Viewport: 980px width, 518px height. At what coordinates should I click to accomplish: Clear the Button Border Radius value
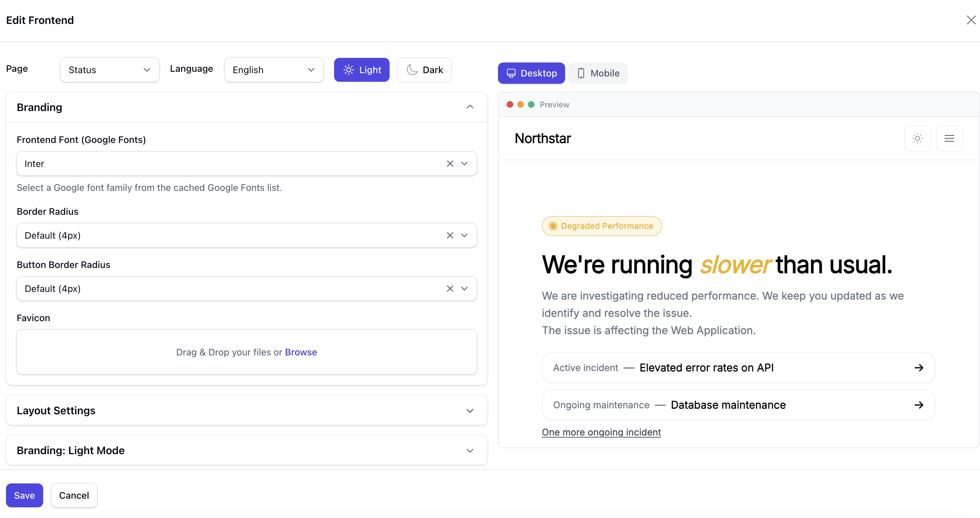(x=450, y=289)
